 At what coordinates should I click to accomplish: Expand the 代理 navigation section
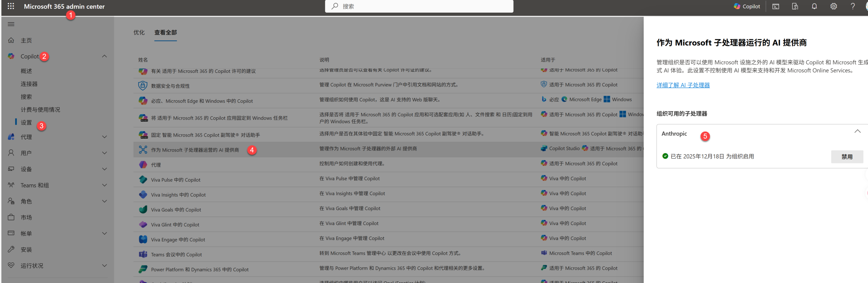click(x=104, y=137)
